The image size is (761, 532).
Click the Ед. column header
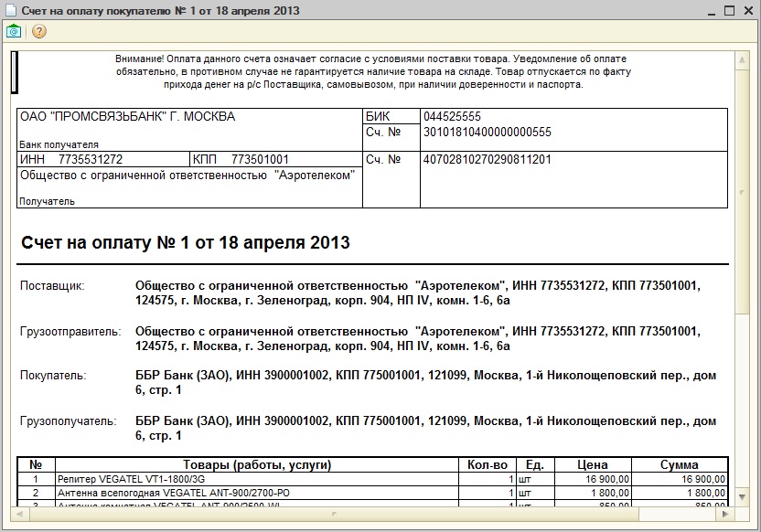[535, 464]
